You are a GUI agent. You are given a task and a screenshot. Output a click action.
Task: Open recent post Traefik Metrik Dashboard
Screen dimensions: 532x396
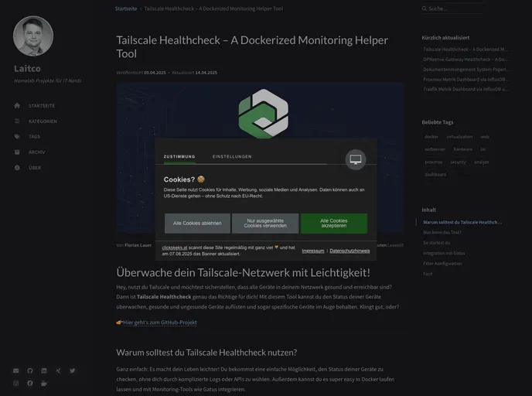pos(465,89)
